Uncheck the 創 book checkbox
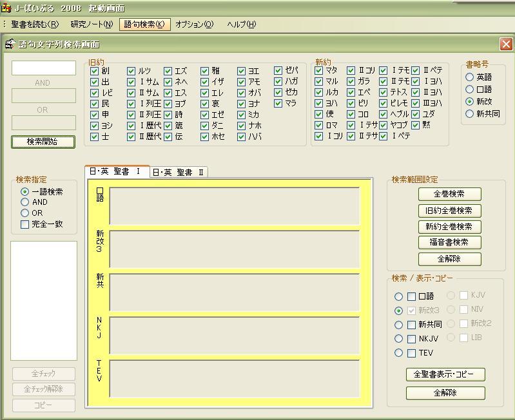Image resolution: width=515 pixels, height=420 pixels. click(94, 71)
